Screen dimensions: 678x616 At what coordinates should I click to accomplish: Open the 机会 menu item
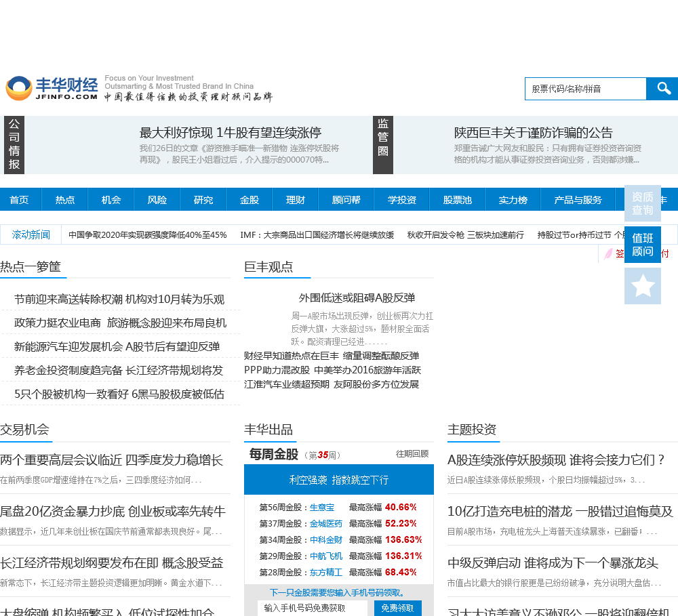(111, 200)
